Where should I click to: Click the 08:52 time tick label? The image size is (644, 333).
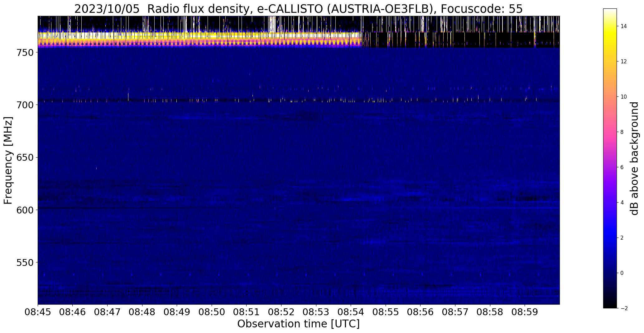281,312
